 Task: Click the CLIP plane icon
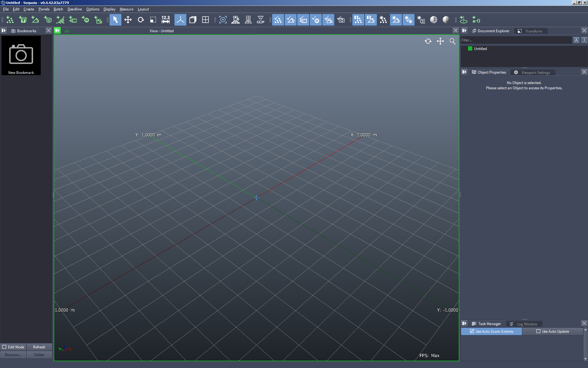click(x=261, y=20)
